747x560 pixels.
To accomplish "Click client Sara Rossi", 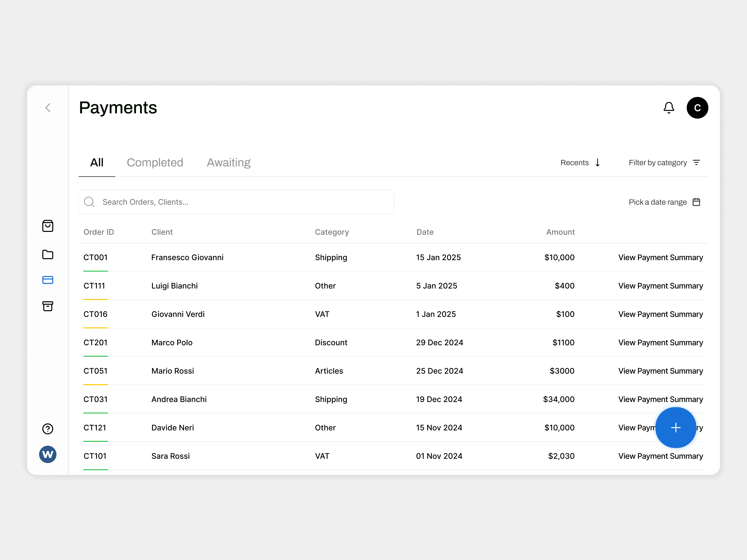I will tap(171, 456).
